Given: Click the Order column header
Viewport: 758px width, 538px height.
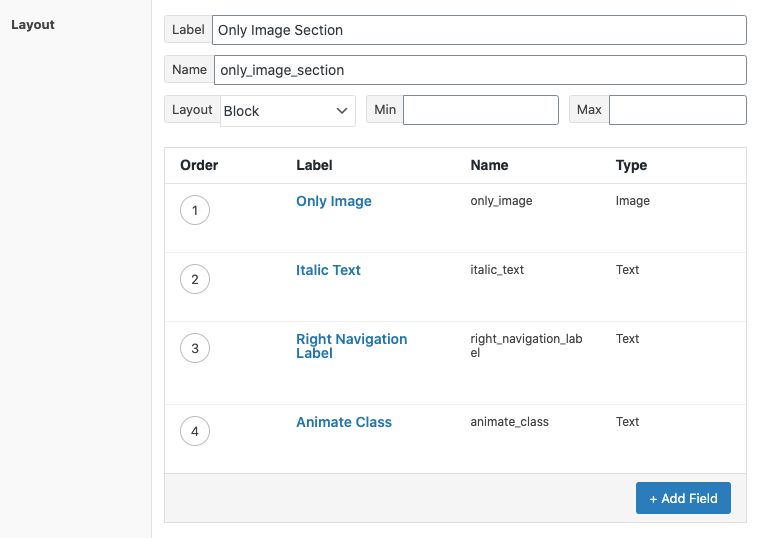Looking at the screenshot, I should [x=199, y=165].
